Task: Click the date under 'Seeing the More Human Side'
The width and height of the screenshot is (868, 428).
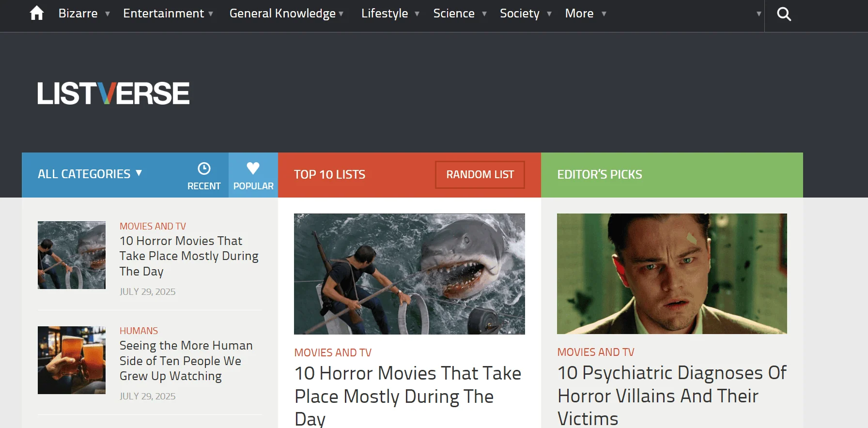Action: coord(148,396)
